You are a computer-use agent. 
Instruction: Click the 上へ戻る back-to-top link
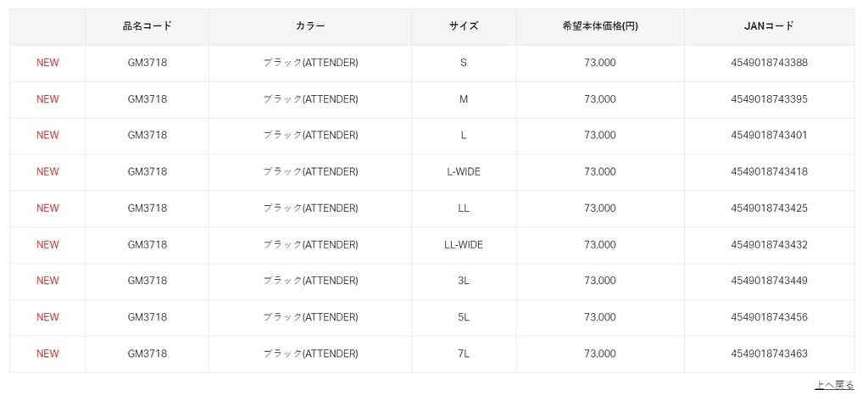click(834, 385)
